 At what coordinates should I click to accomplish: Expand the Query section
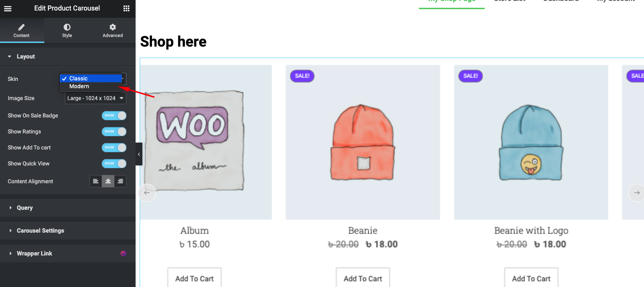25,208
